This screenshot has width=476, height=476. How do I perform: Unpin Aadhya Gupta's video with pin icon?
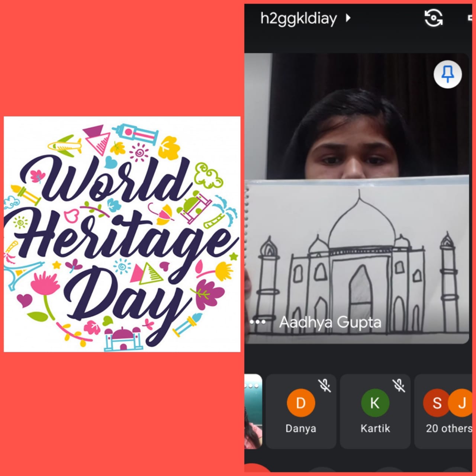click(x=448, y=74)
